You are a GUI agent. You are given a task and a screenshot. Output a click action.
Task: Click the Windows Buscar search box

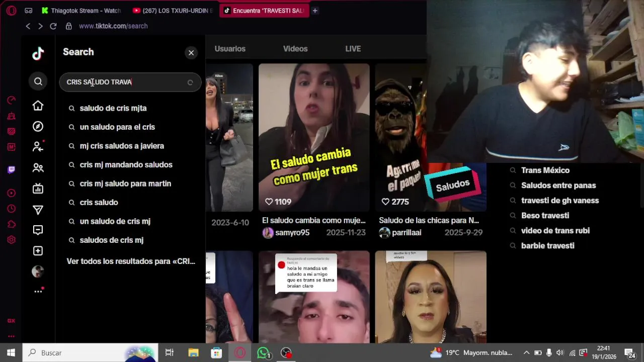pyautogui.click(x=91, y=353)
